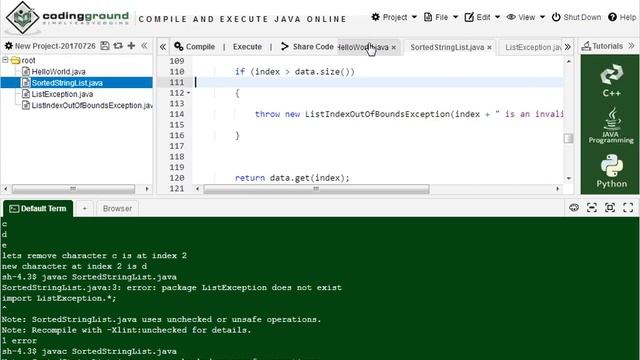Click the '1 error' terminal line
The image size is (640, 360).
tap(19, 341)
